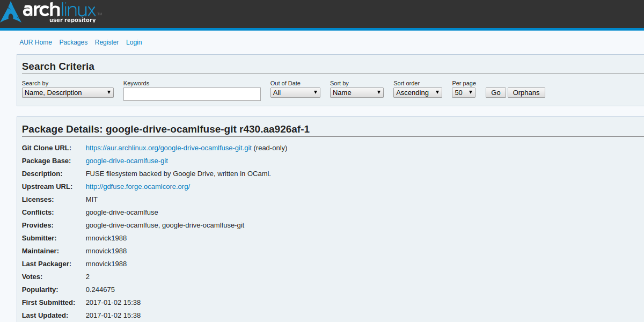Click the Orphans button
The image size is (644, 322).
[526, 92]
